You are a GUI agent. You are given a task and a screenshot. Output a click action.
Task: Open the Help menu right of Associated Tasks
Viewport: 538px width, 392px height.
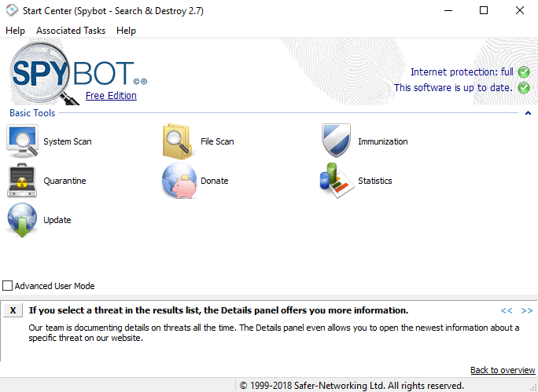tap(126, 31)
